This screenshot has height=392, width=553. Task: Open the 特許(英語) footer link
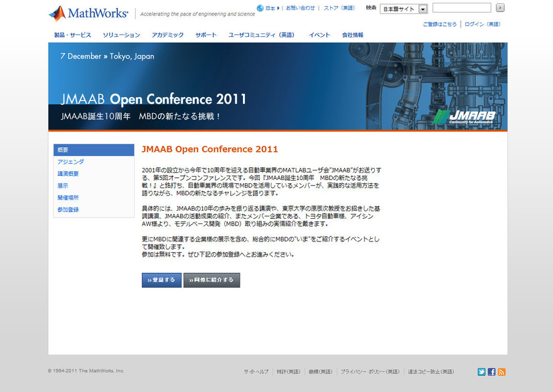[x=288, y=371]
